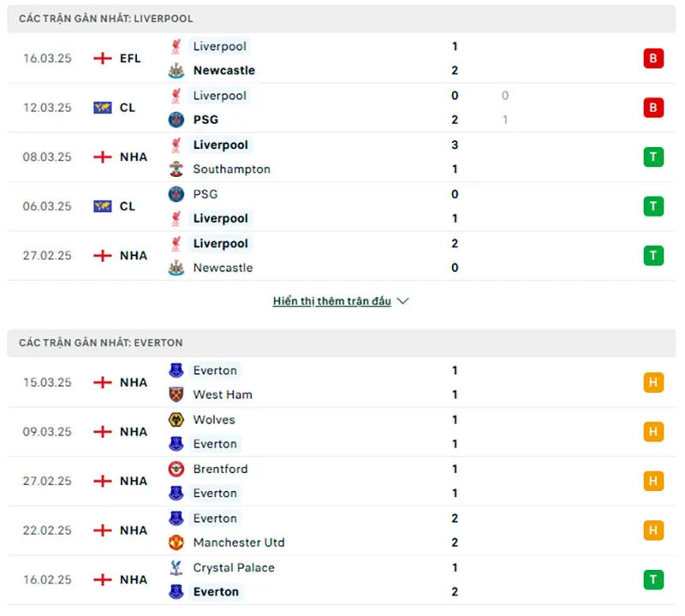Select the Everton vs Manchester Utd match row
The height and width of the screenshot is (616, 685).
click(x=342, y=530)
